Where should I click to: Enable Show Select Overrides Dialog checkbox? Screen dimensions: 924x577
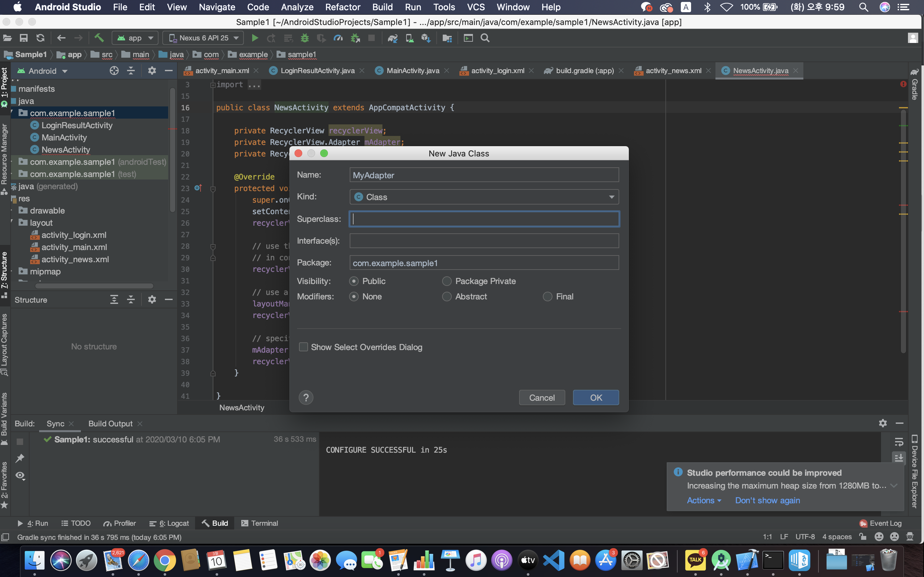[x=304, y=347]
